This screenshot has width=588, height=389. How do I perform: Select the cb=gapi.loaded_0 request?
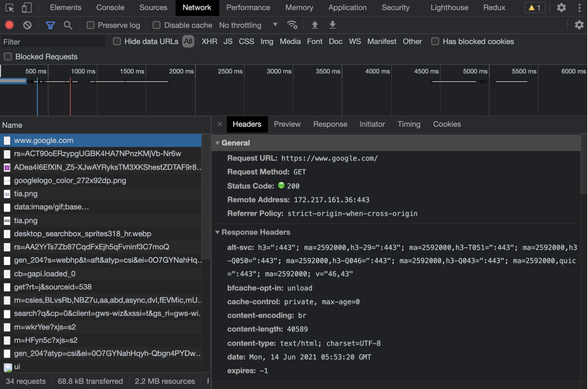coord(101,274)
